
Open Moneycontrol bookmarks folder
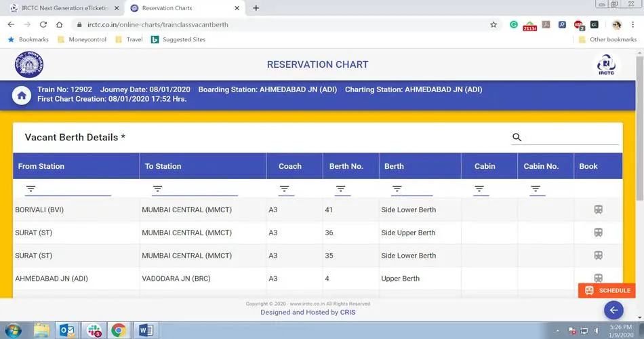click(87, 39)
